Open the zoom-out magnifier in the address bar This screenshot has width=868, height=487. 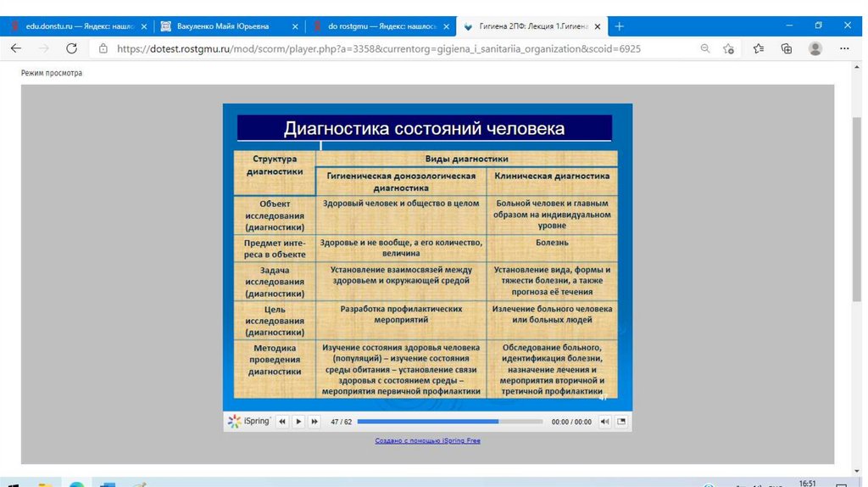pos(704,48)
